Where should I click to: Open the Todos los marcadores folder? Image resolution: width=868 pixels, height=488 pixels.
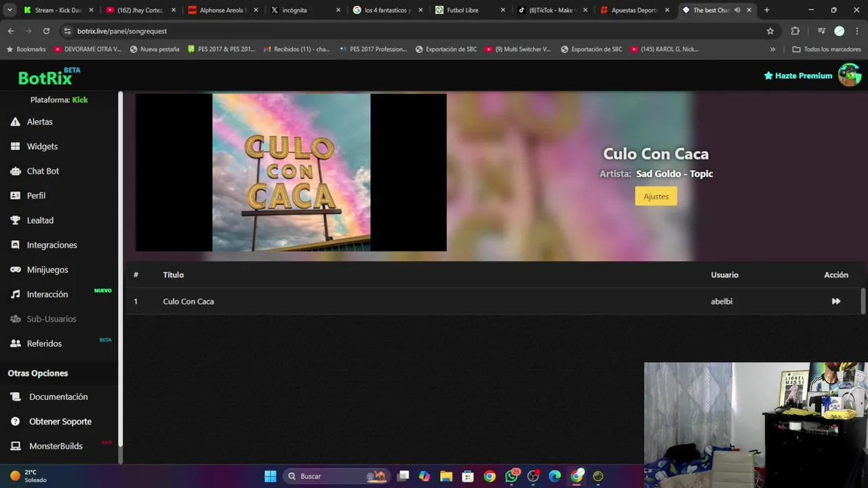click(x=827, y=49)
